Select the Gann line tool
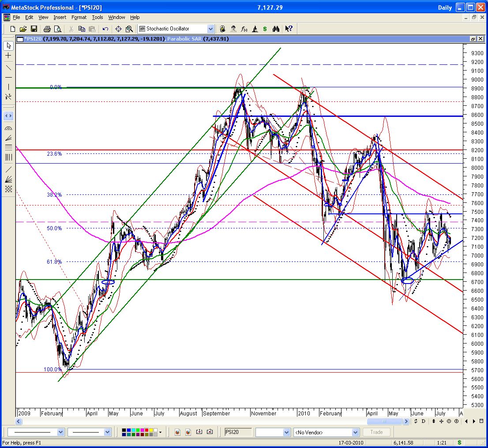 click(8, 170)
